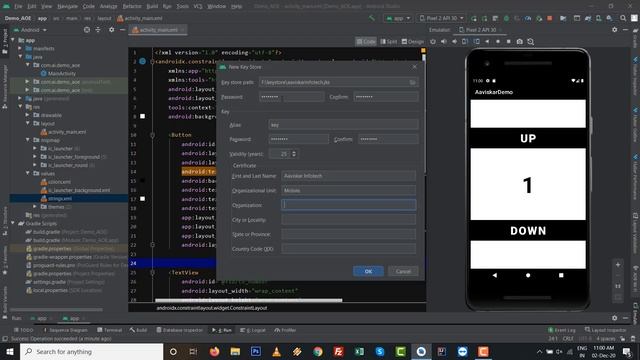Adjust the Validity years spinner arrows
Image resolution: width=640 pixels, height=360 pixels.
click(294, 154)
